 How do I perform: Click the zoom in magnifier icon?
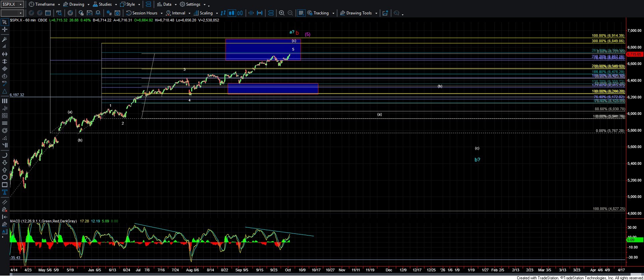tap(282, 13)
